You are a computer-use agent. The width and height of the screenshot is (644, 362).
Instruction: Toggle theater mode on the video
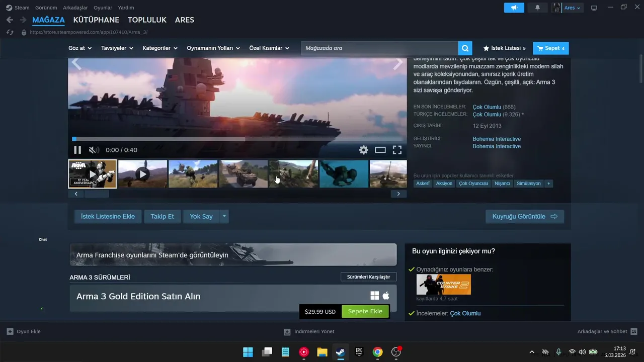point(380,150)
